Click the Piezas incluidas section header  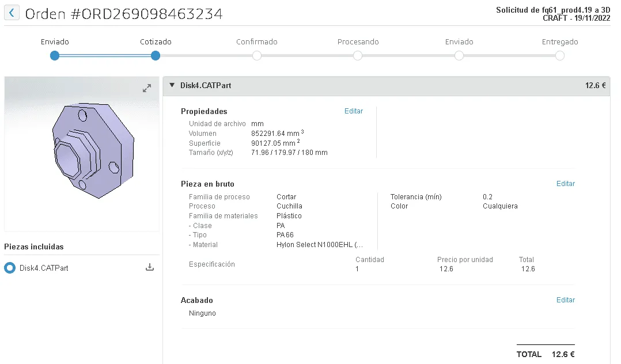point(35,247)
